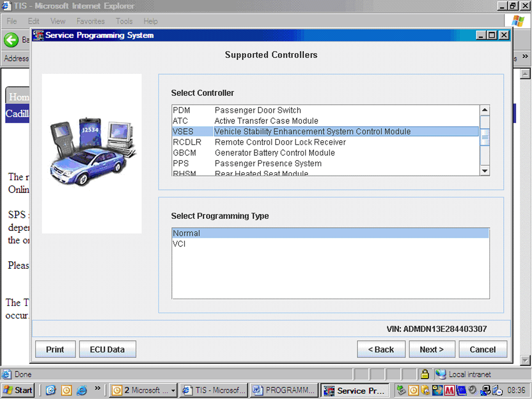
Task: Expand the quick launch overflow chevron
Action: [x=97, y=389]
